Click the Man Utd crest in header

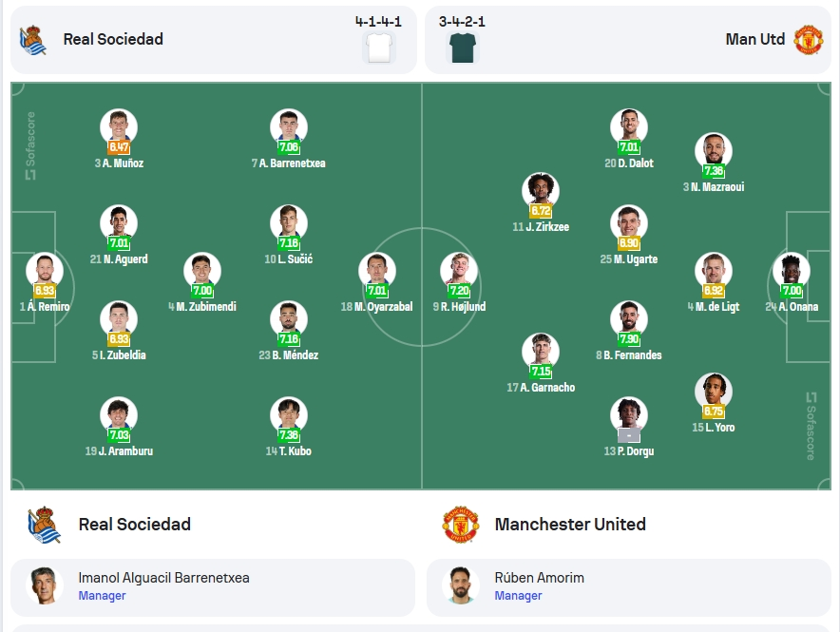tap(809, 40)
